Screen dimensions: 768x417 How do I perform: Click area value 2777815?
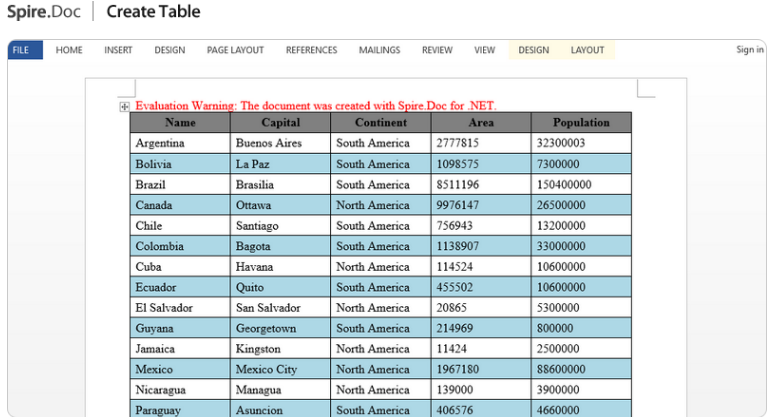(457, 143)
